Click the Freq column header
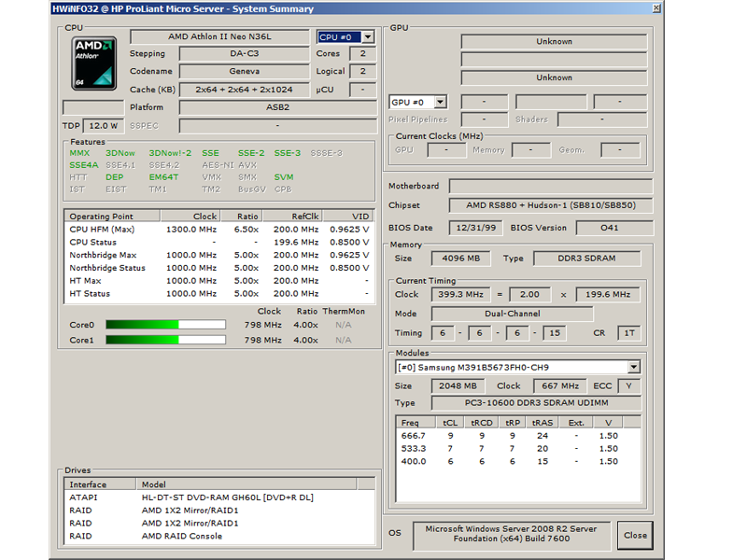 (x=416, y=423)
